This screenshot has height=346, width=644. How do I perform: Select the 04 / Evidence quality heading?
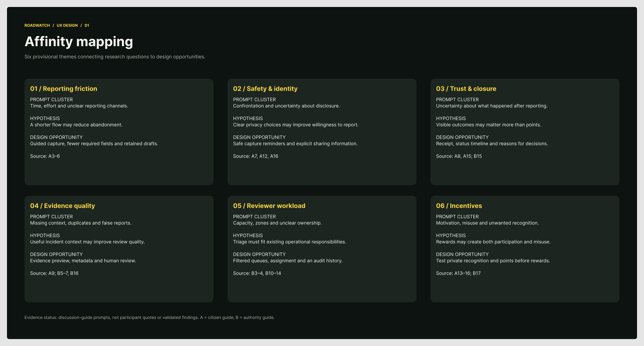click(x=62, y=206)
